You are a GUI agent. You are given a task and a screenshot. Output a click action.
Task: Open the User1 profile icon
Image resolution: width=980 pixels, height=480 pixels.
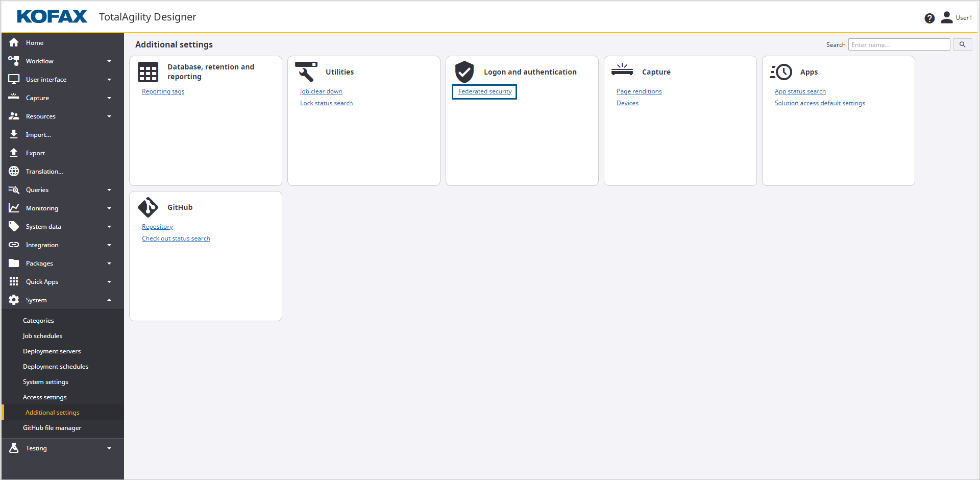(947, 17)
